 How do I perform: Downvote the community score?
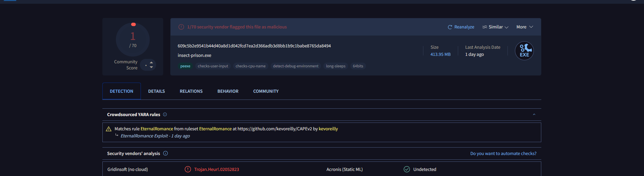(151, 67)
